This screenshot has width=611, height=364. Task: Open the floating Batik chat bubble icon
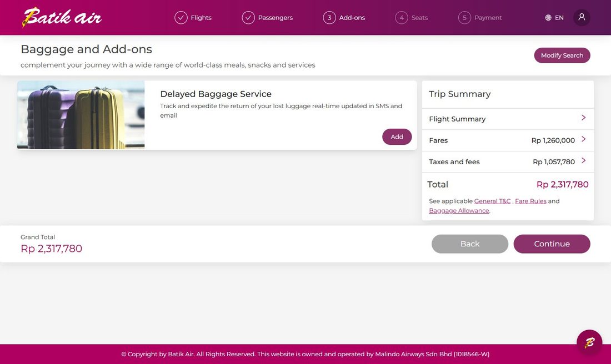click(x=589, y=342)
